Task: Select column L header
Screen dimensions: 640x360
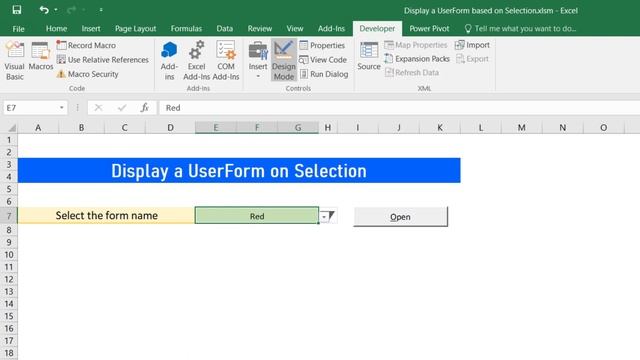Action: coord(480,128)
